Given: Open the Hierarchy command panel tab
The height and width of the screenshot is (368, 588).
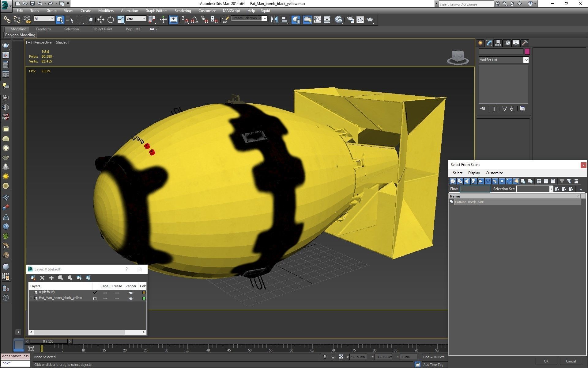Looking at the screenshot, I should 498,43.
